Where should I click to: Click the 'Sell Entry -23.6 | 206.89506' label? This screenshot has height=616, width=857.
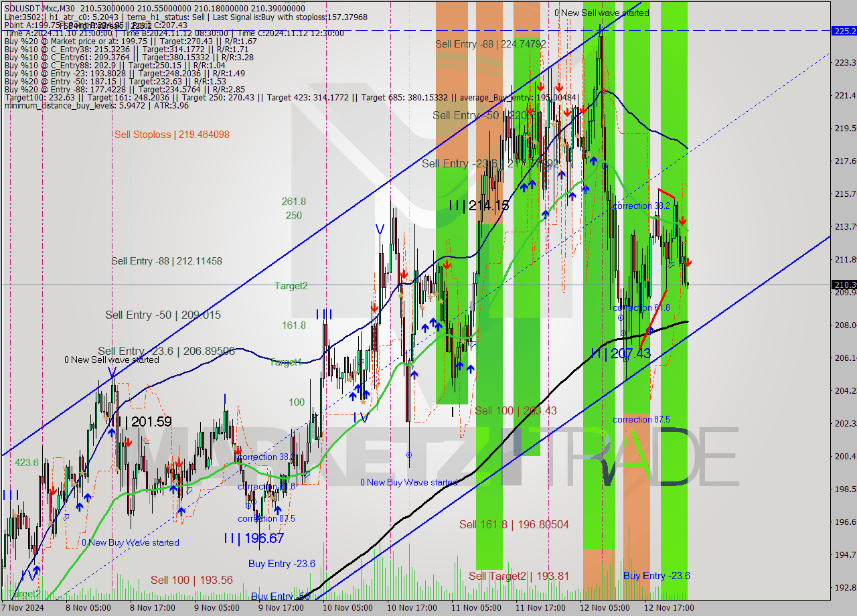pyautogui.click(x=167, y=351)
